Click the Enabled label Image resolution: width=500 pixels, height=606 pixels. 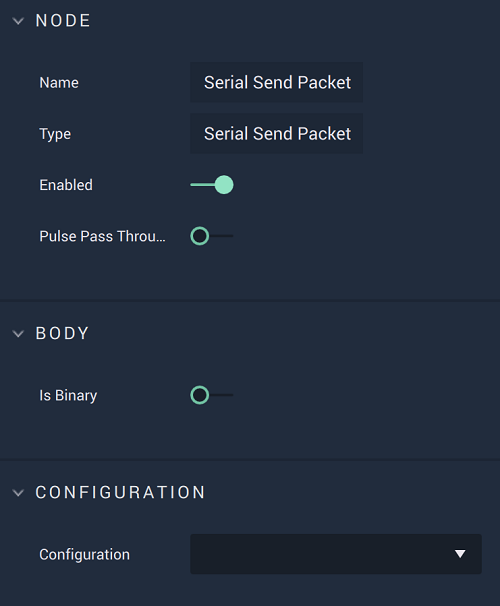[x=66, y=185]
